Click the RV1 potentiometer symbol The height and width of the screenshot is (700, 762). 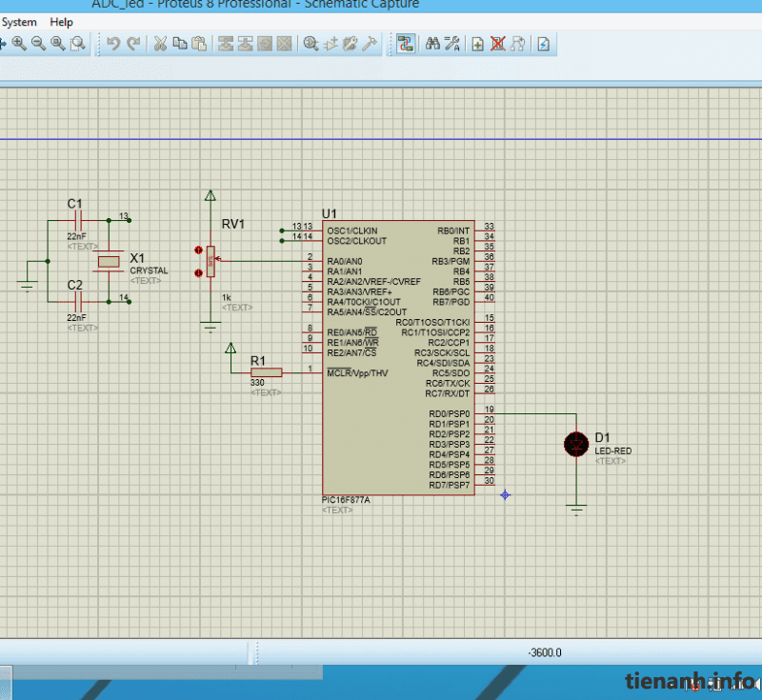click(x=211, y=259)
